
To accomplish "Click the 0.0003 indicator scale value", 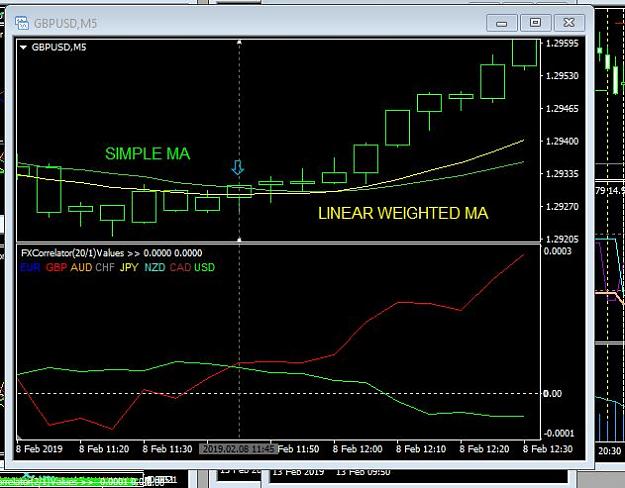I will click(558, 251).
